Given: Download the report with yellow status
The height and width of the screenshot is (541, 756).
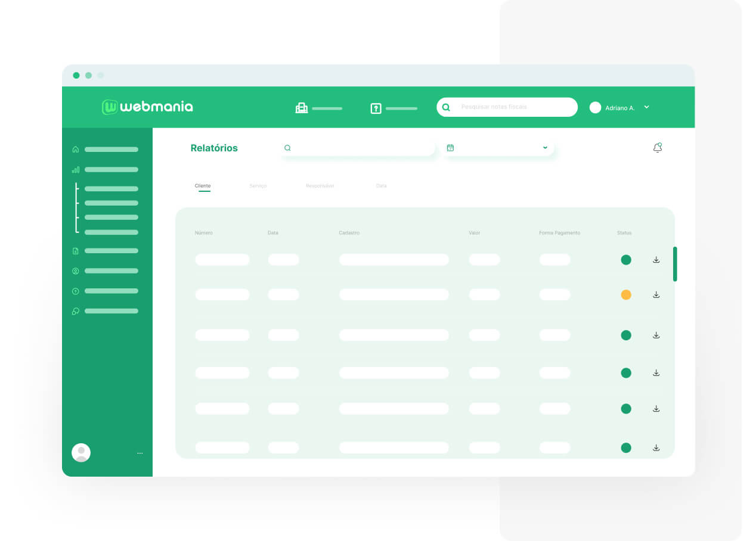Looking at the screenshot, I should point(656,295).
